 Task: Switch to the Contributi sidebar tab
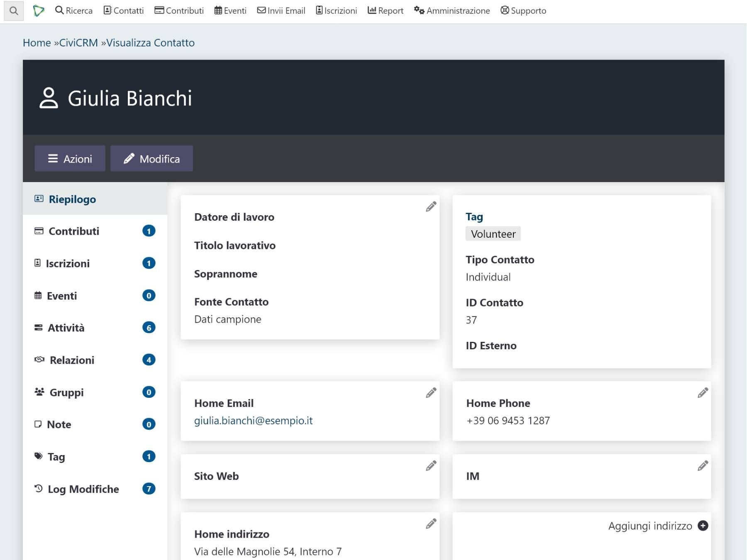point(73,231)
